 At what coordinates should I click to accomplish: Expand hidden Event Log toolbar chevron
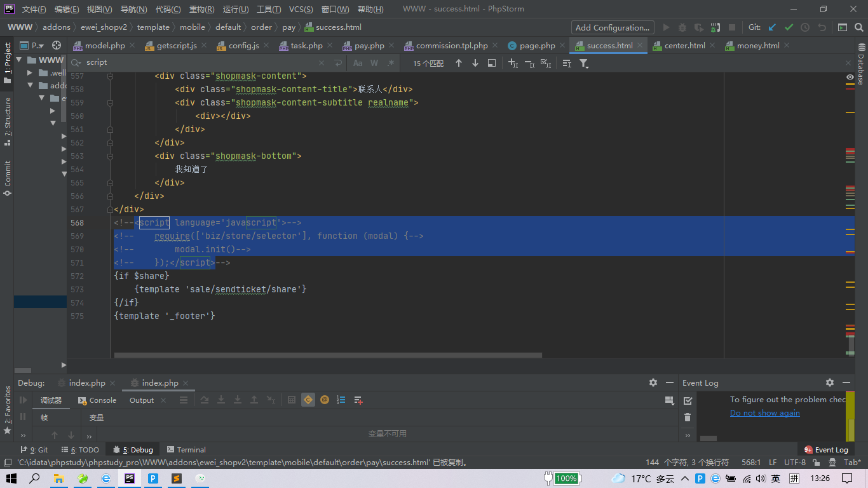[688, 436]
